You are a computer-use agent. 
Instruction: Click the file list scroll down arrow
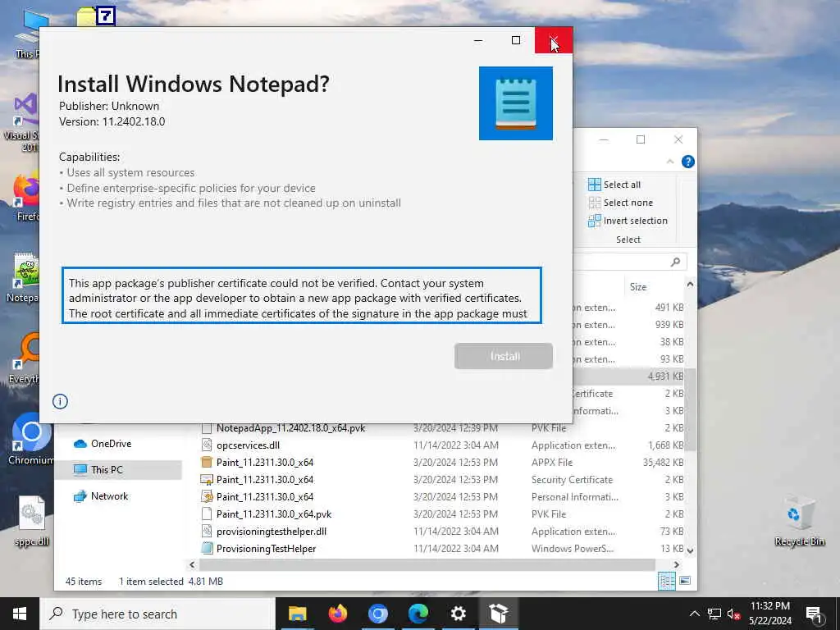[691, 550]
